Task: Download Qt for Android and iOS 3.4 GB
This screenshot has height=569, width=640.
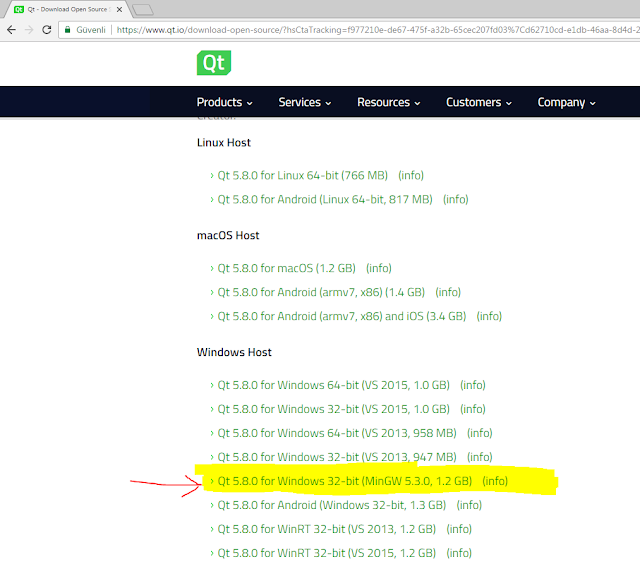Action: [342, 316]
